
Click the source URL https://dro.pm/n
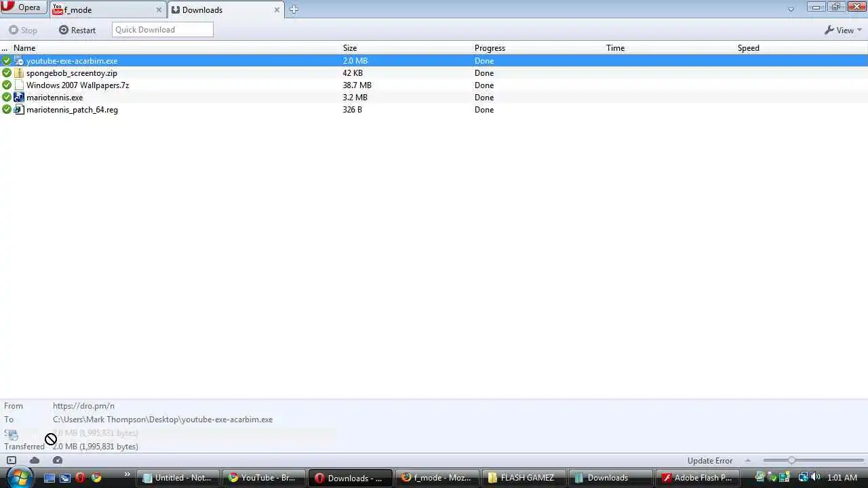click(x=83, y=406)
